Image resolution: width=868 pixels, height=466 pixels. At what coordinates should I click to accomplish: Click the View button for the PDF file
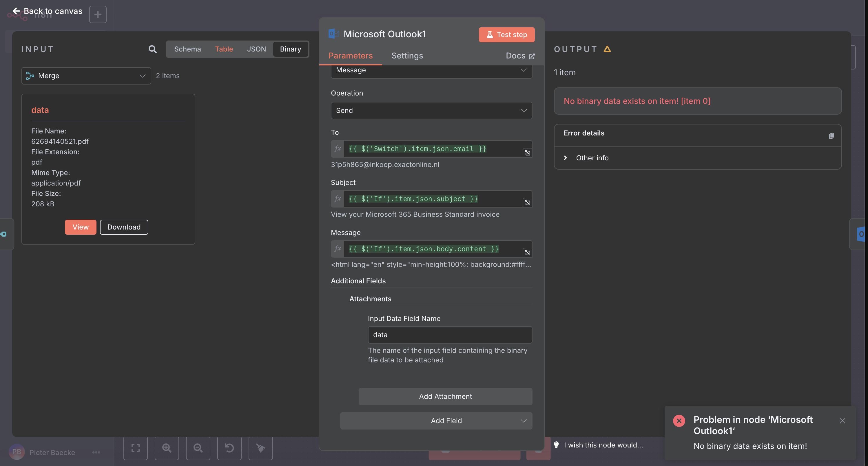tap(81, 227)
